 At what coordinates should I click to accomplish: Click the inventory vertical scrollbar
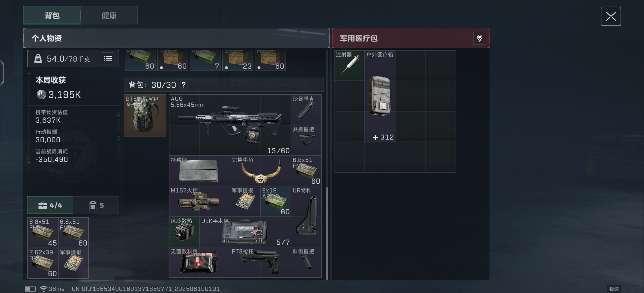tap(327, 233)
